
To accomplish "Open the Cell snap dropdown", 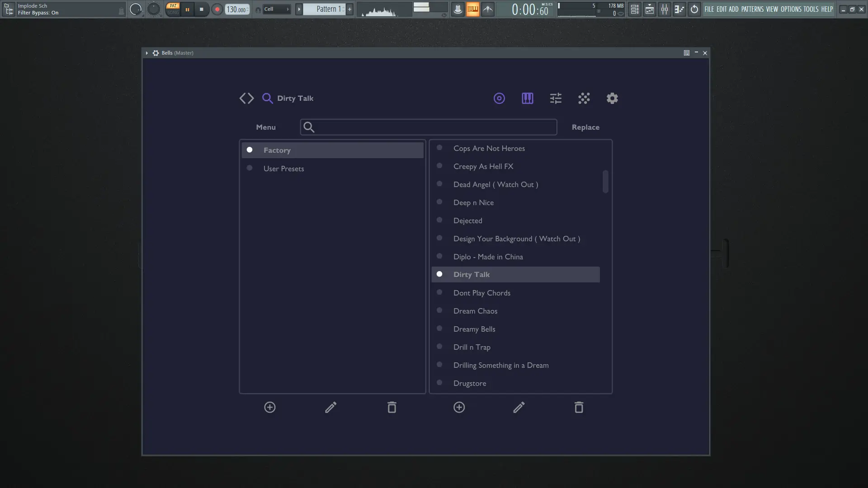I will 276,9.
